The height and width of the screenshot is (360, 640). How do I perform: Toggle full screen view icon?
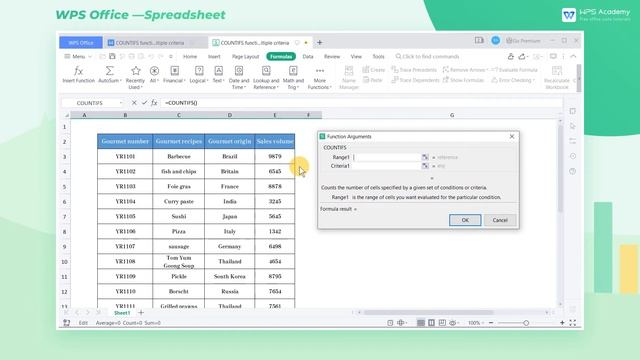pyautogui.click(x=573, y=323)
